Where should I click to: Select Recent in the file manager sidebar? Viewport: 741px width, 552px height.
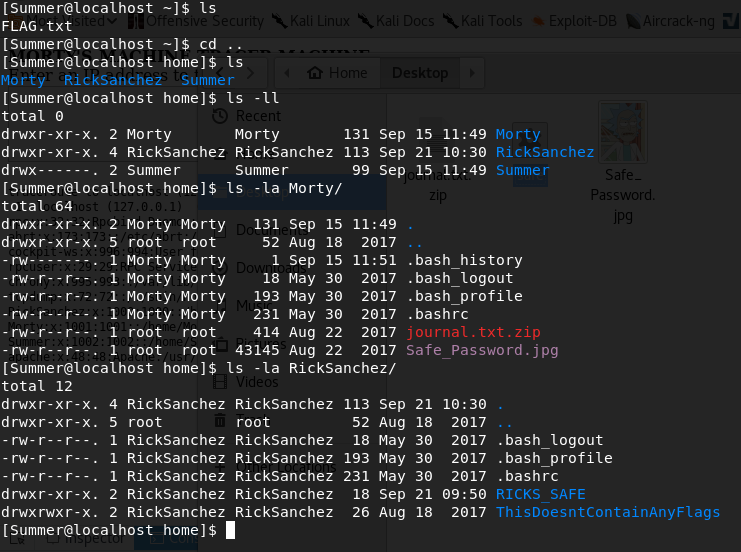(x=256, y=116)
